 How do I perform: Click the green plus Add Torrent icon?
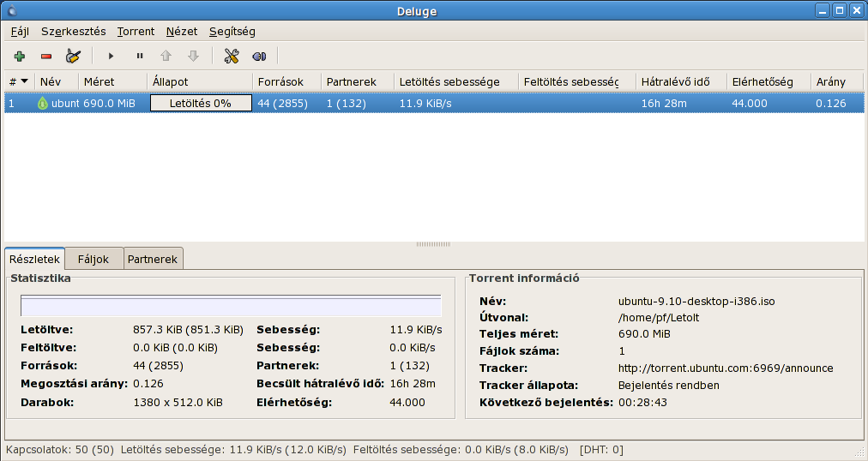19,56
